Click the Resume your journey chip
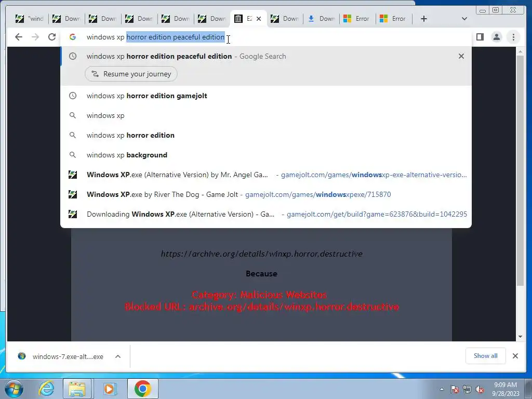This screenshot has height=399, width=532. 131,74
